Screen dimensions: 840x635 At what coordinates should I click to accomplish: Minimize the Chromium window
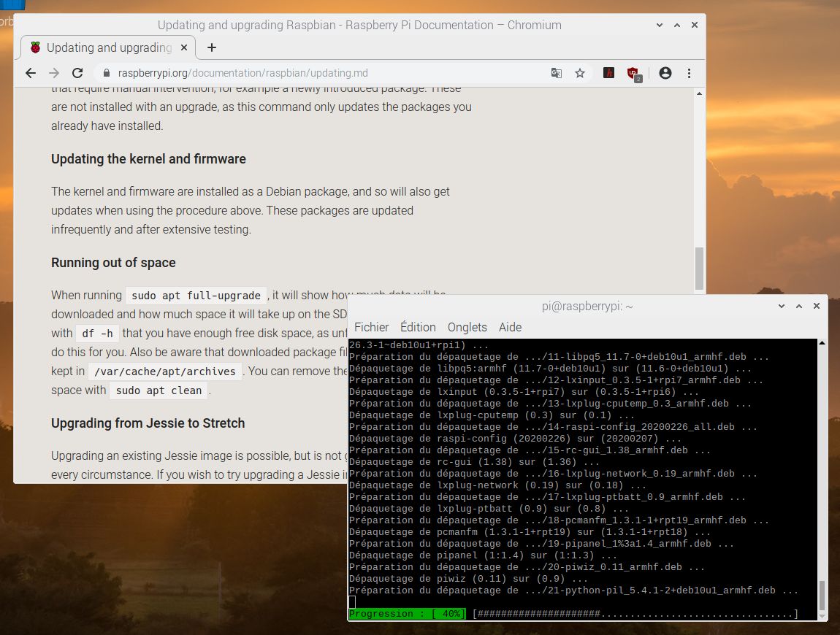pos(660,25)
